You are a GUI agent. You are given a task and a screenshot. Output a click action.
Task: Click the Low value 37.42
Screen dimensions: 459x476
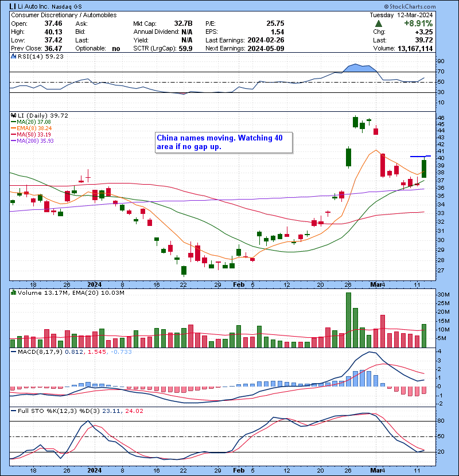pos(53,40)
